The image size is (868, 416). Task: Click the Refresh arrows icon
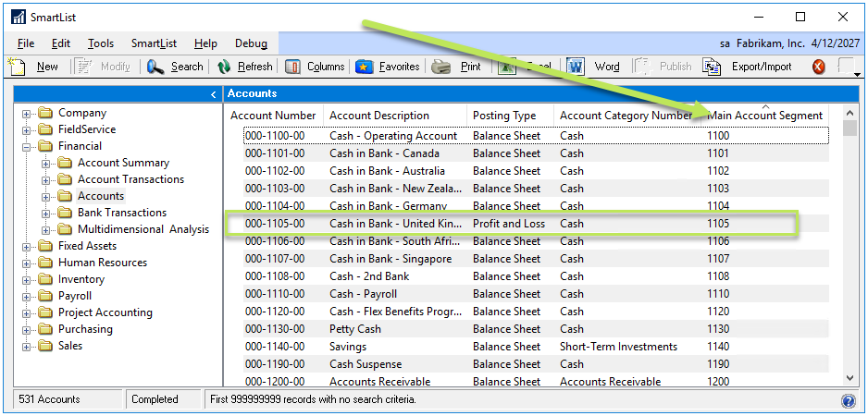224,67
